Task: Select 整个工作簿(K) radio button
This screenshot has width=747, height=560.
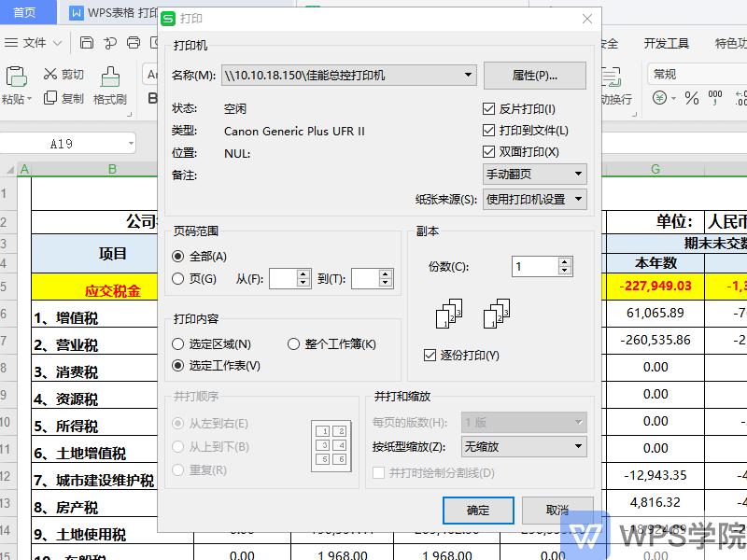Action: coord(295,343)
